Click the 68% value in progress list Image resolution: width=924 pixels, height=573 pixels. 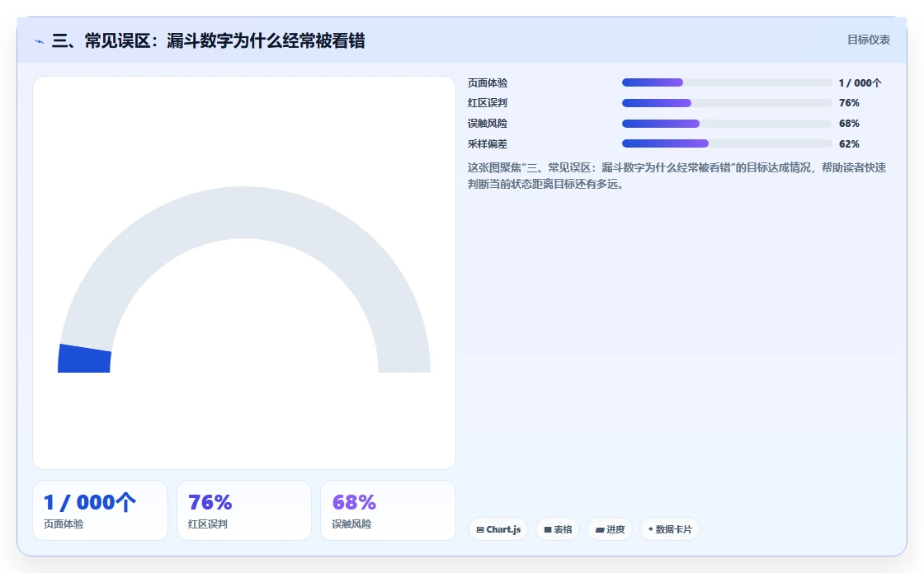pyautogui.click(x=849, y=124)
